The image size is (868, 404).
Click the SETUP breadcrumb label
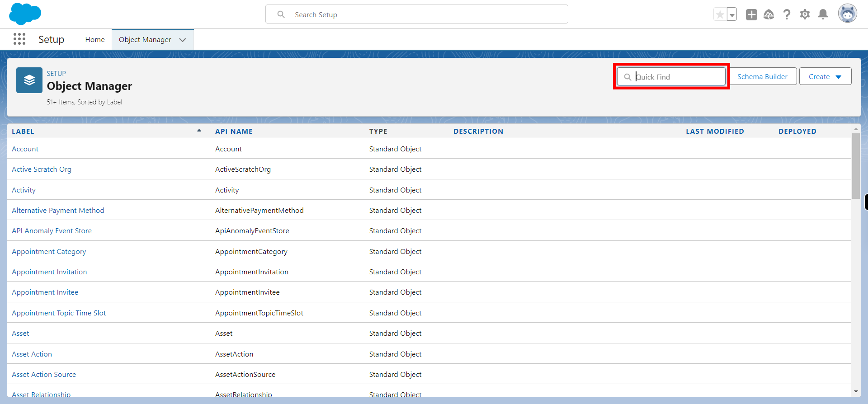(x=56, y=73)
